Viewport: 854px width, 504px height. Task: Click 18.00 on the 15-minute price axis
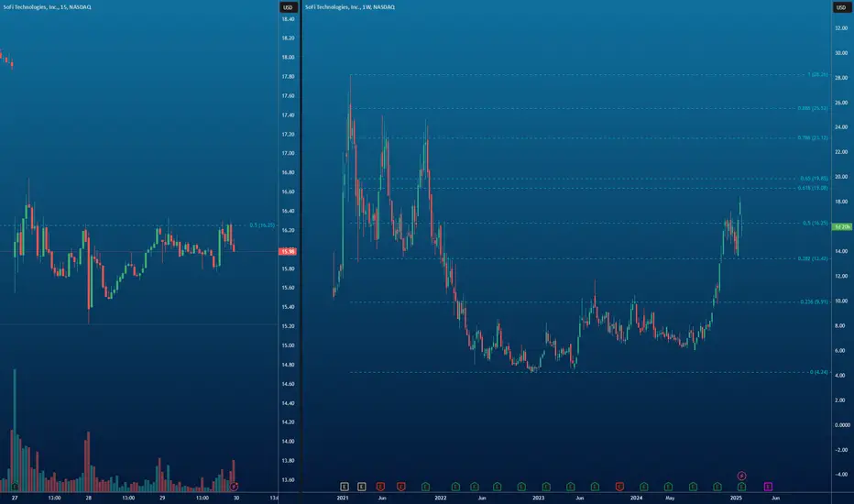tap(288, 57)
